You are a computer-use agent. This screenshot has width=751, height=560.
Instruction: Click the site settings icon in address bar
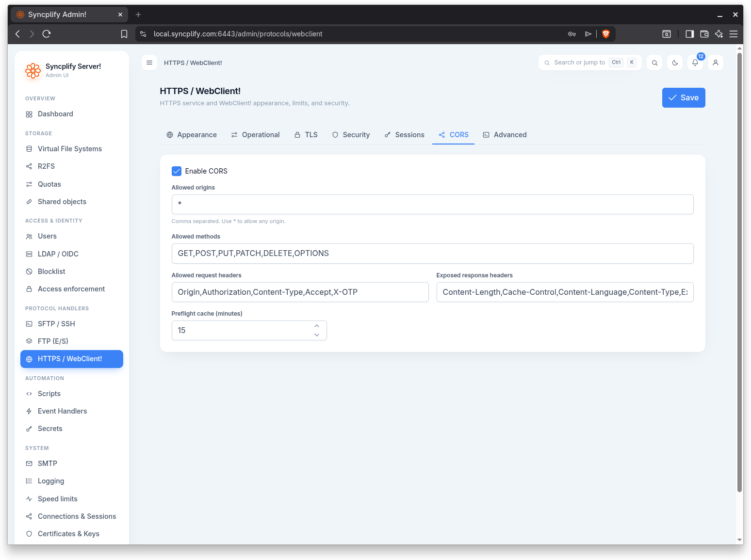[143, 34]
